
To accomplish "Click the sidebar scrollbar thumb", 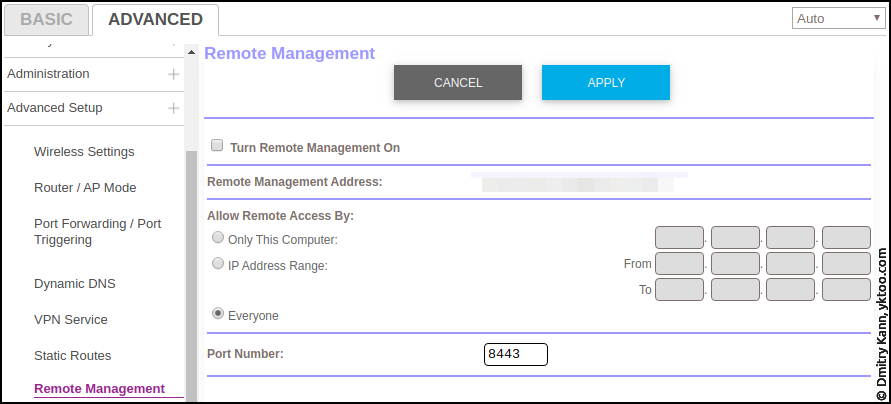I will tap(191, 277).
